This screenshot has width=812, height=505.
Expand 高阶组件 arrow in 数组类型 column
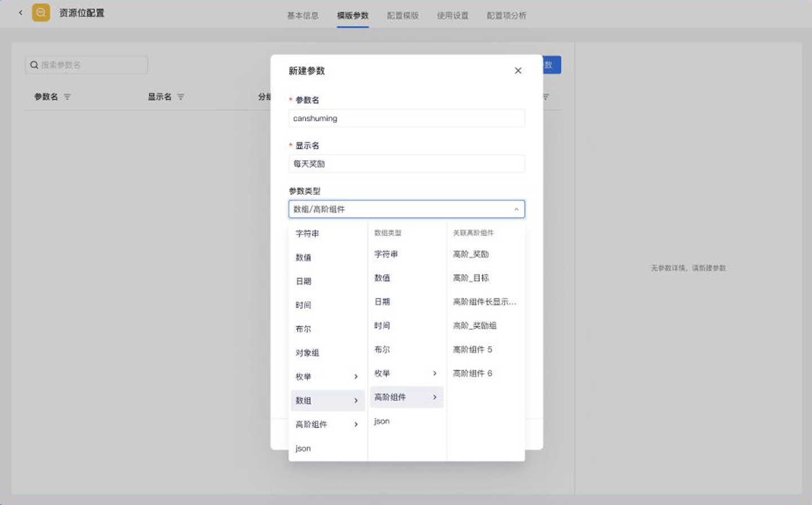point(435,397)
